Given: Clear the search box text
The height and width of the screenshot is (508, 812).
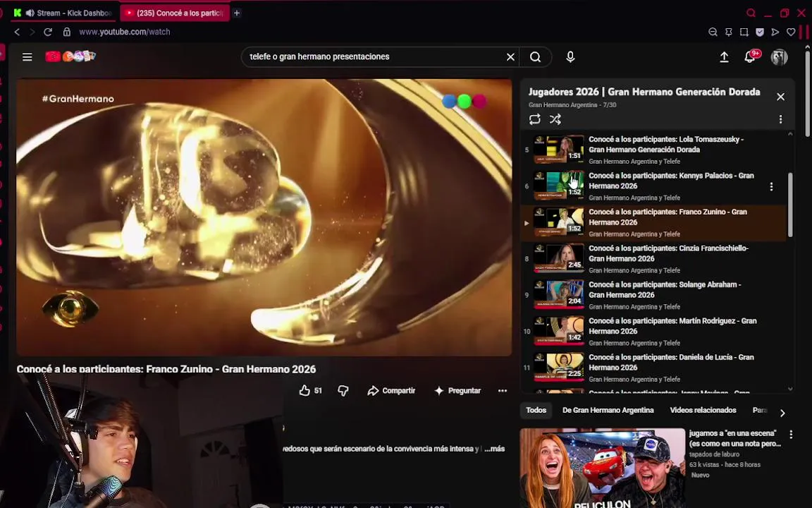Looking at the screenshot, I should (510, 57).
